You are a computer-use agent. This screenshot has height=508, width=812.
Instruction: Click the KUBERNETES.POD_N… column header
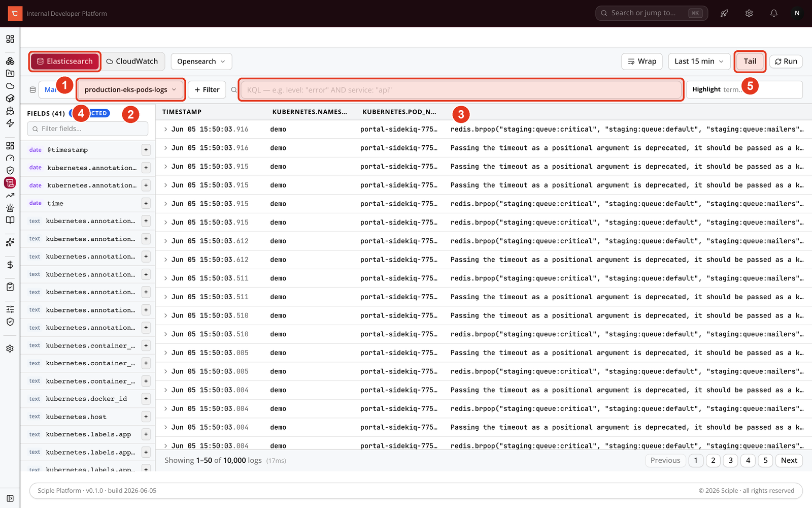[399, 112]
